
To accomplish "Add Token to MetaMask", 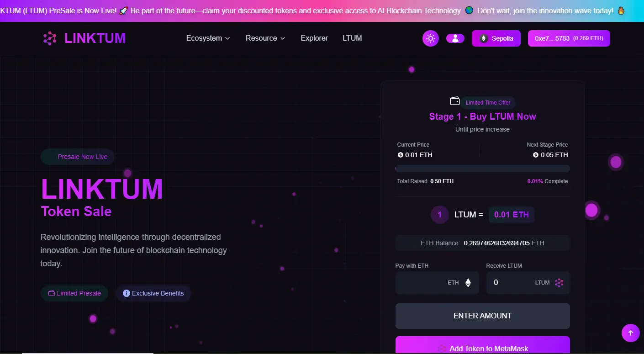I will click(483, 345).
